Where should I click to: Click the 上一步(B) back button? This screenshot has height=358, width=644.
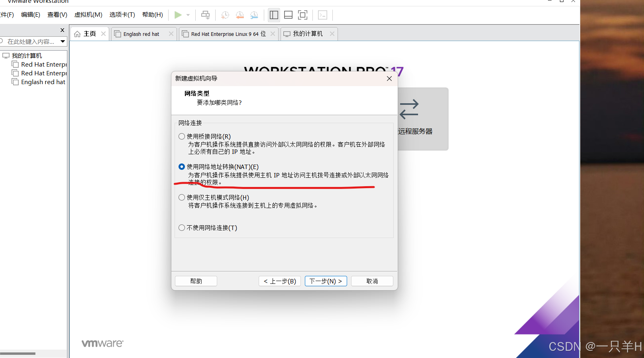click(x=280, y=281)
